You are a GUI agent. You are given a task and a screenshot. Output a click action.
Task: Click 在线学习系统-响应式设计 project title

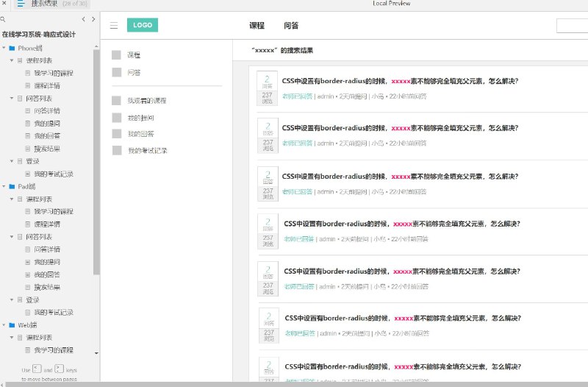click(x=39, y=35)
